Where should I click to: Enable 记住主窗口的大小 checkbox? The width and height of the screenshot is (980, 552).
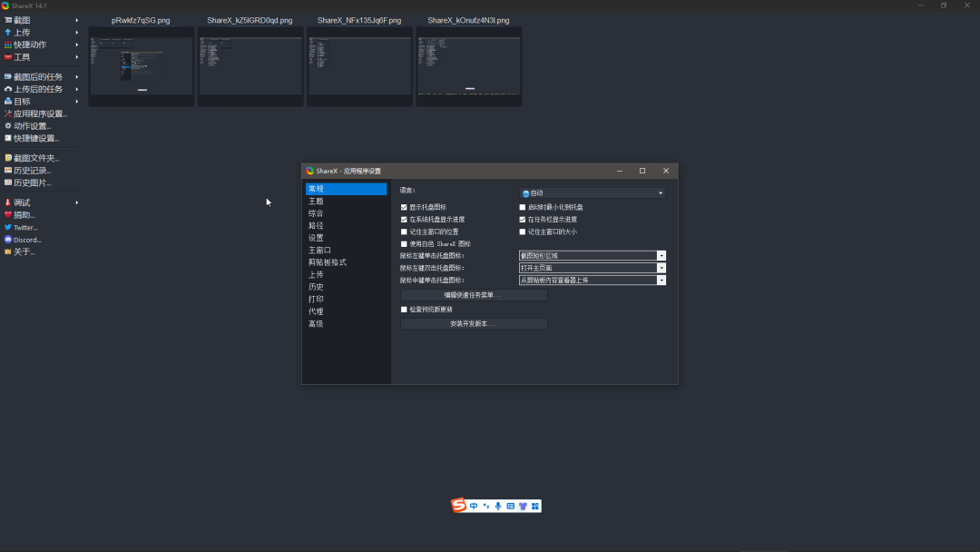tap(523, 232)
